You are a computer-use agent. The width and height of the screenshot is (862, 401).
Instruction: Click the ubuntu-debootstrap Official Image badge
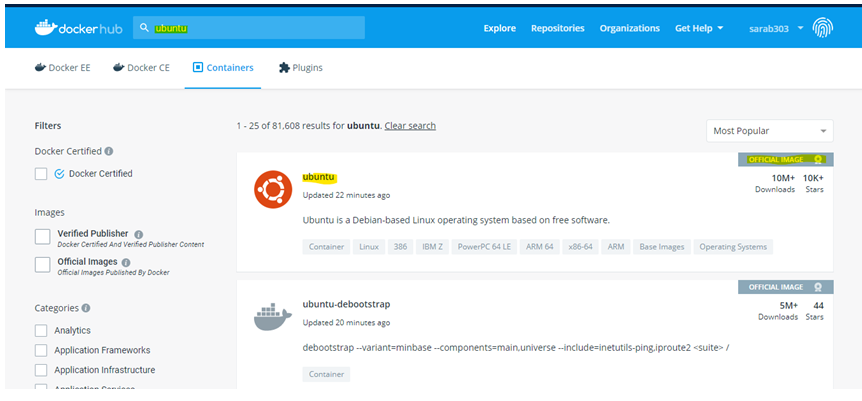click(786, 287)
